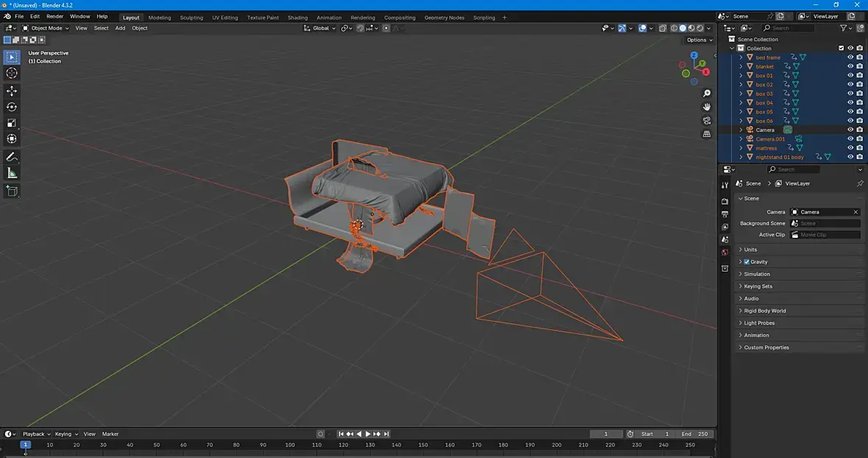
Task: Select box 05 in the outliner
Action: (764, 112)
